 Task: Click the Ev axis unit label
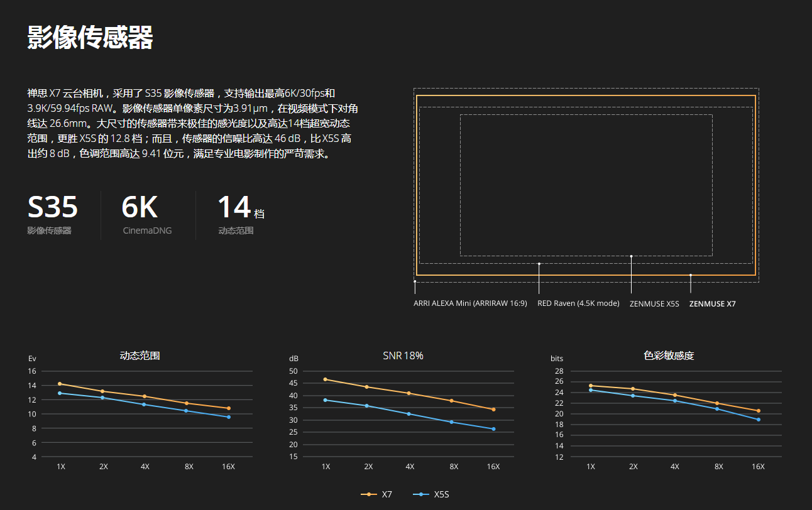tap(32, 359)
